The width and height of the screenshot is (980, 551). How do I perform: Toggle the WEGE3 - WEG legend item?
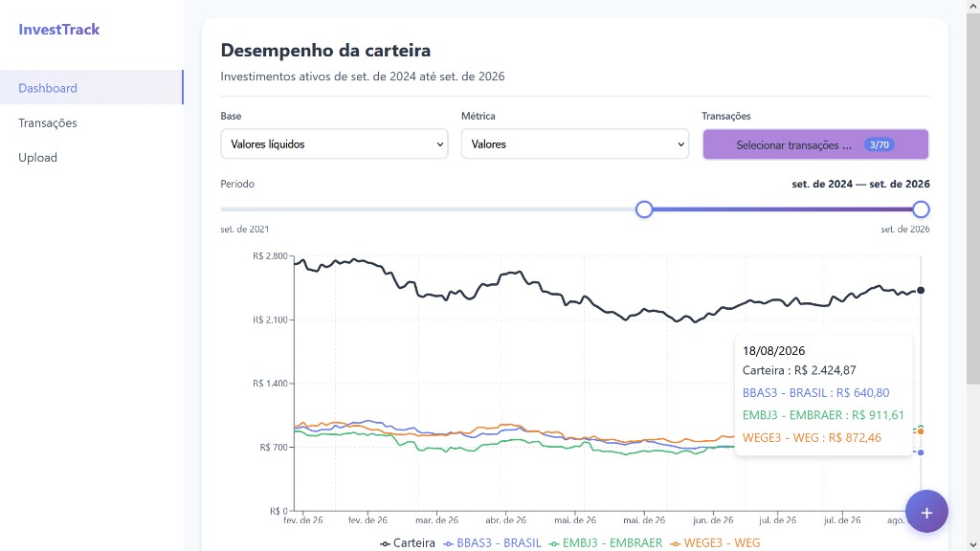[x=715, y=543]
